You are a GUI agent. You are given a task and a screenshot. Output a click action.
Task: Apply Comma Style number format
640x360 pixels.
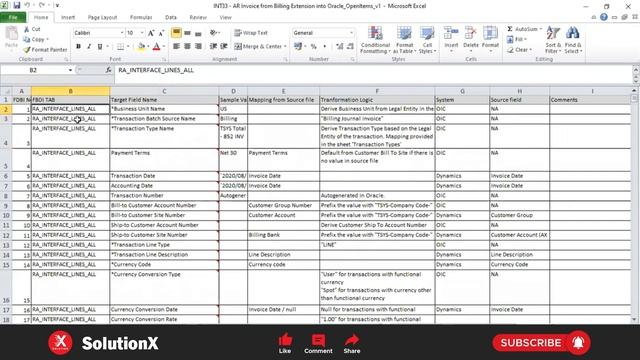324,47
